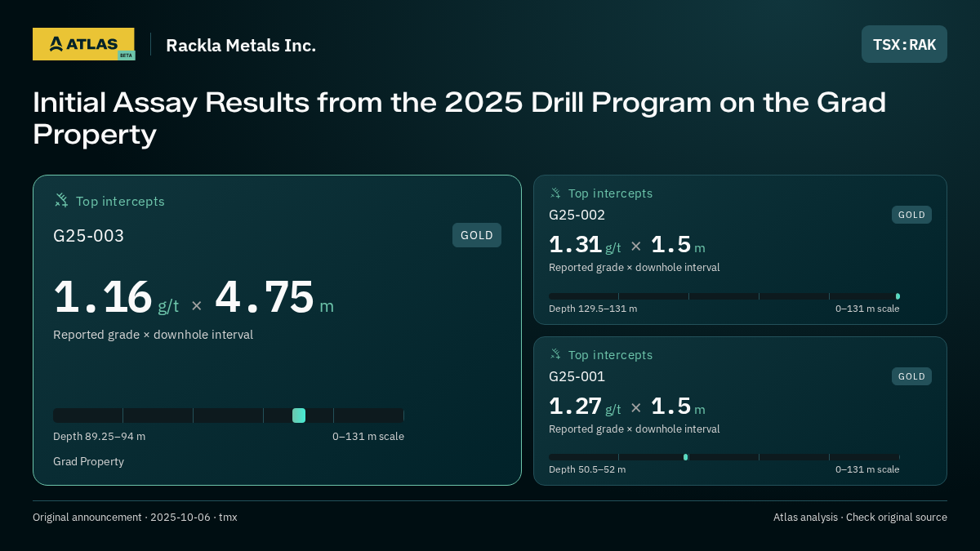This screenshot has height=551, width=980.
Task: Open the TSX:RAK ticker badge
Action: pyautogui.click(x=904, y=44)
